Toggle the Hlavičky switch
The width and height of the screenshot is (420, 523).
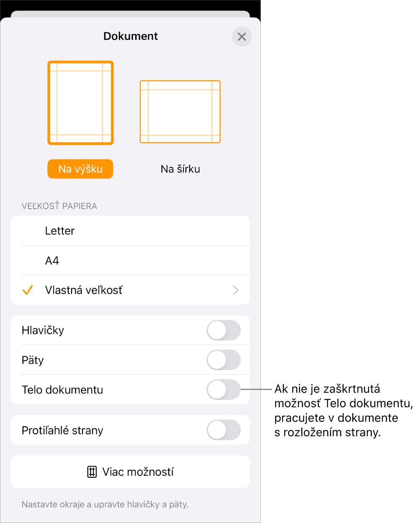pos(224,330)
